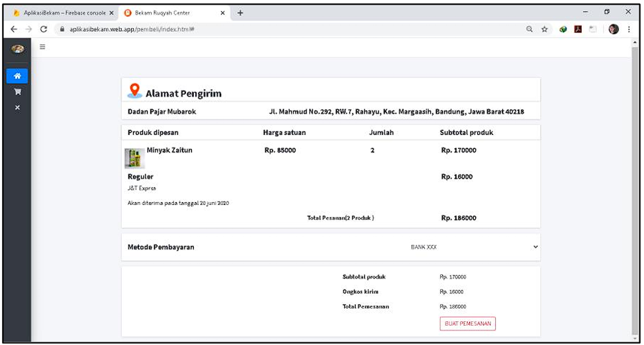Click the address bar URL field
This screenshot has width=644, height=345.
tap(265, 29)
